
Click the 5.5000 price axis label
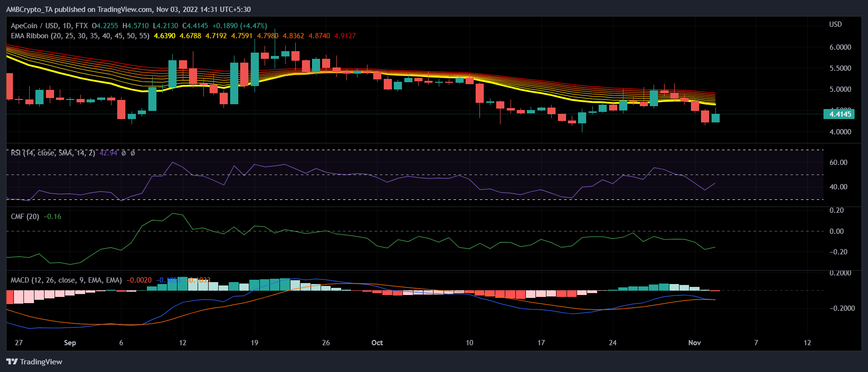[x=840, y=68]
